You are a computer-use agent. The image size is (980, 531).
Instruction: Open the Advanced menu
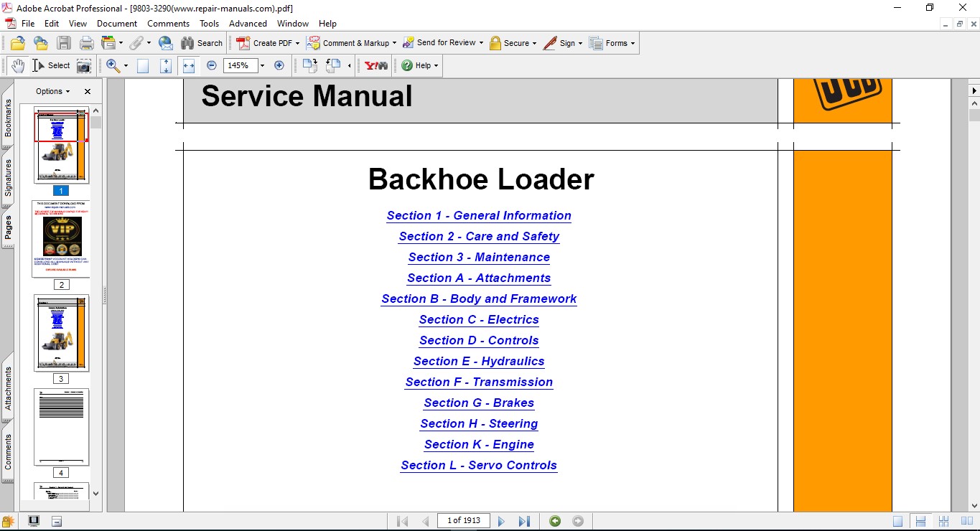[x=248, y=24]
